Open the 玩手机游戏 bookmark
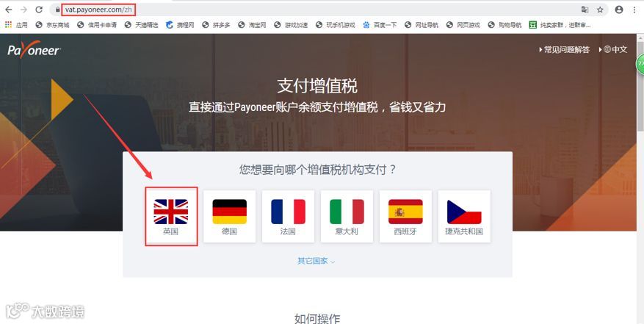 pos(336,25)
